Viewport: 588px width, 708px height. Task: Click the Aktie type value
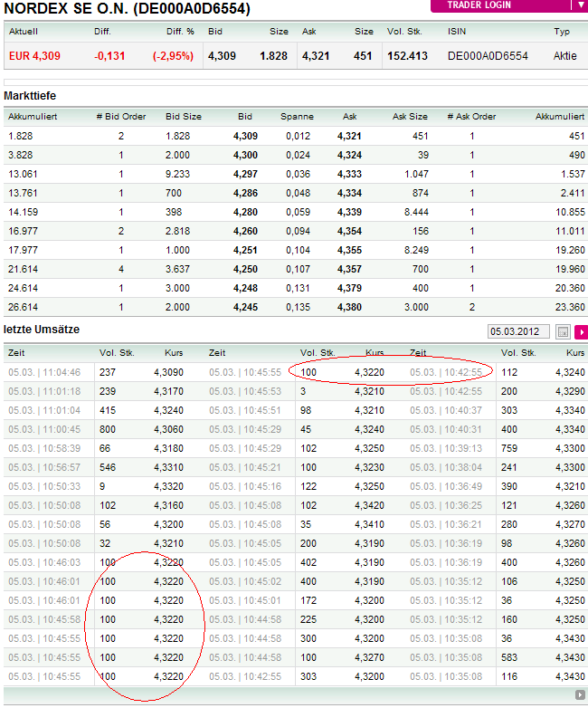click(x=565, y=56)
